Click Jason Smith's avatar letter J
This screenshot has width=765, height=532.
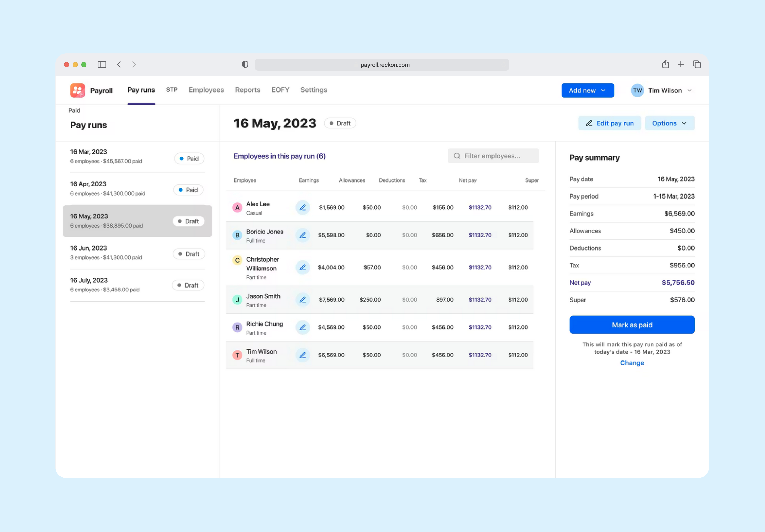point(237,300)
